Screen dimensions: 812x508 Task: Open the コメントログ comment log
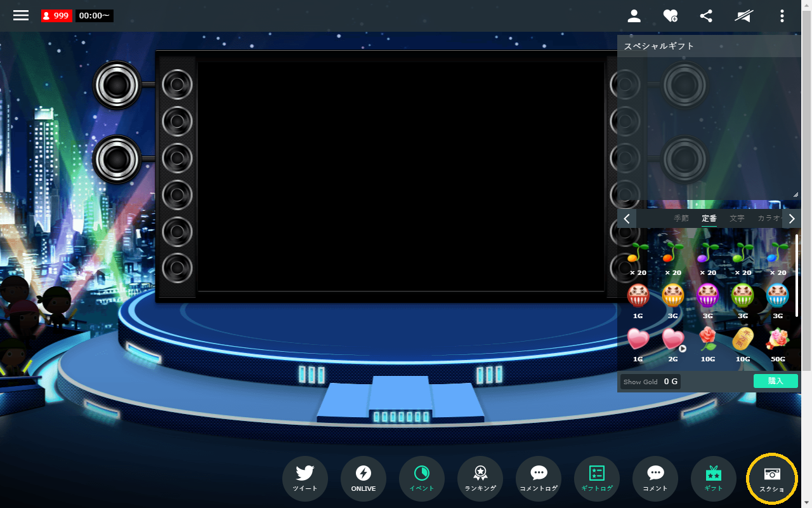click(x=539, y=479)
